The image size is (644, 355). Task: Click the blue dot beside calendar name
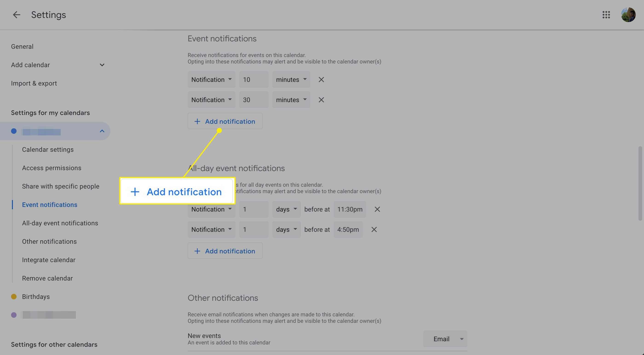click(14, 131)
